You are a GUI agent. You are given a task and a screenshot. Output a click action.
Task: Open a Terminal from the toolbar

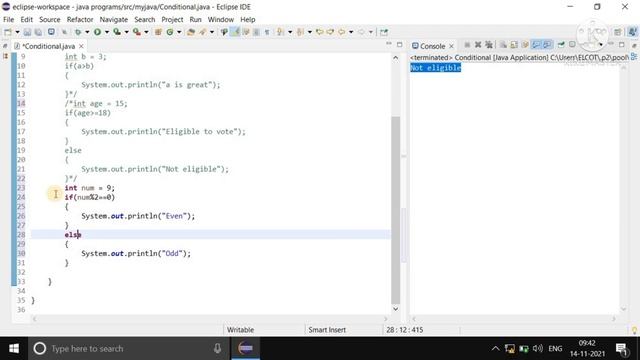51,32
